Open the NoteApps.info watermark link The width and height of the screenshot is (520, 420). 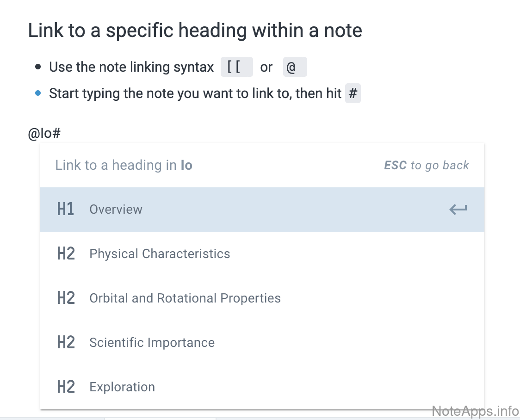(x=475, y=411)
